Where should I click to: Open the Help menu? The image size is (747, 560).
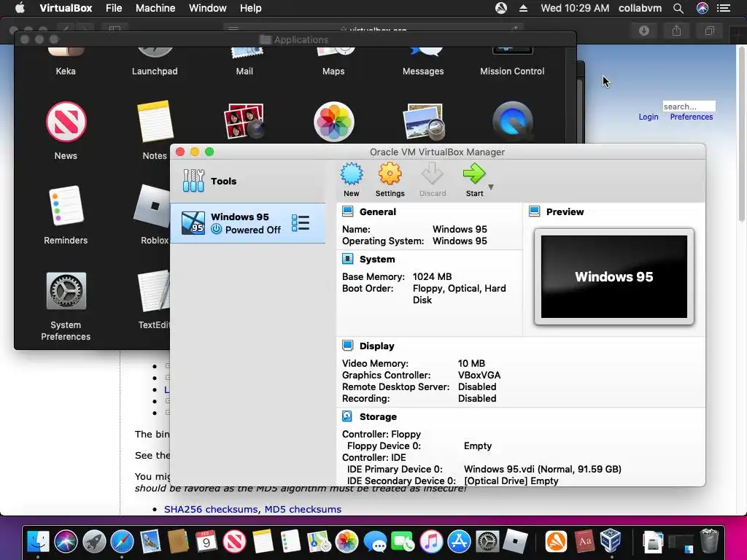251,8
